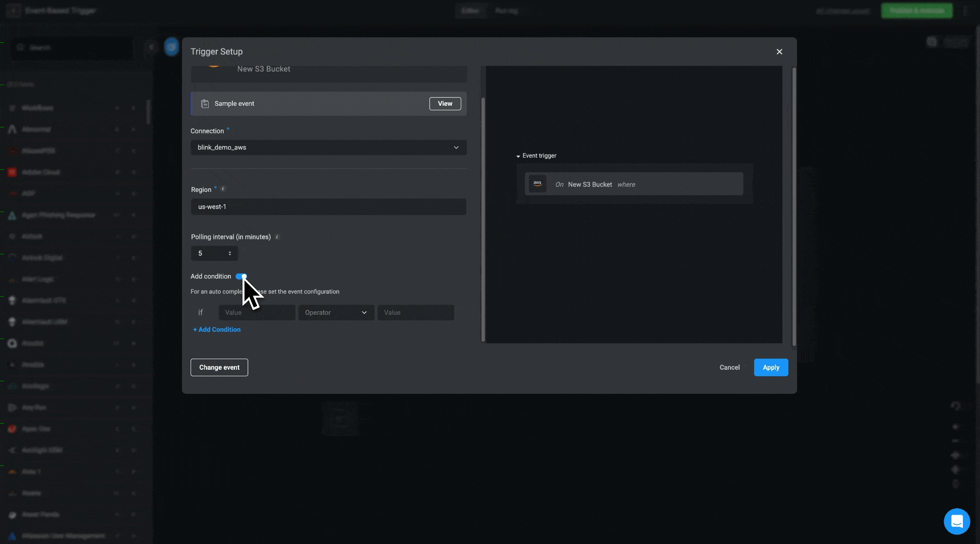Open the Operator dropdown
The image size is (980, 544).
[336, 313]
